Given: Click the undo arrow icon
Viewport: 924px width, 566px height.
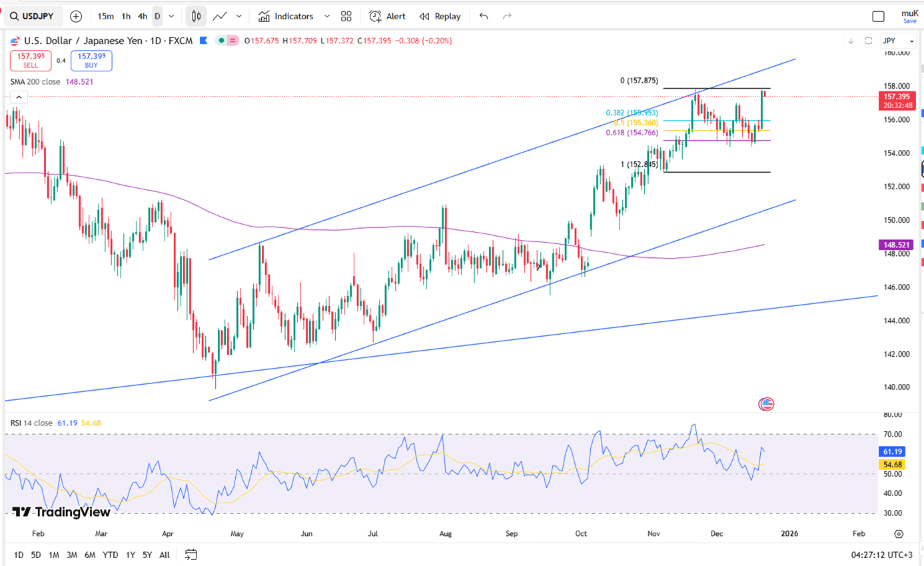Looking at the screenshot, I should click(484, 16).
